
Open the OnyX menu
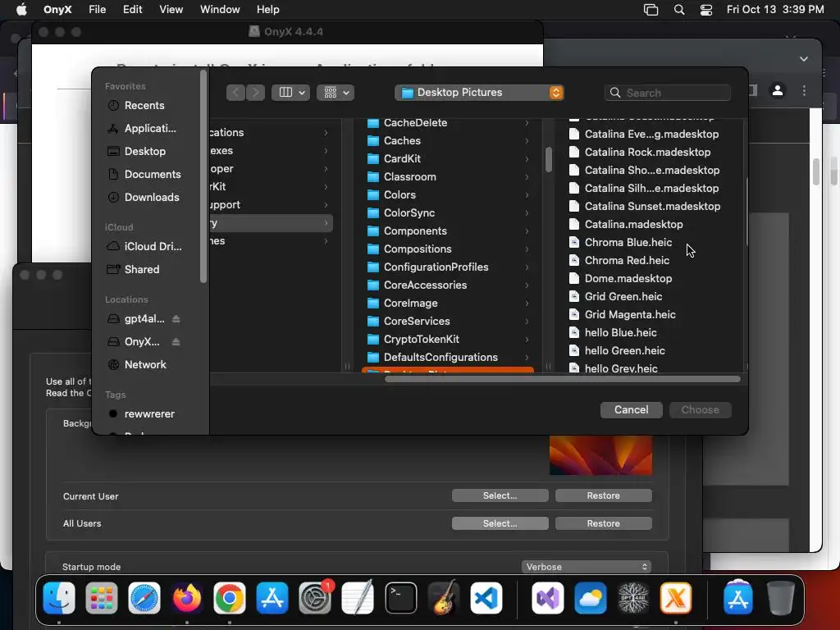57,10
